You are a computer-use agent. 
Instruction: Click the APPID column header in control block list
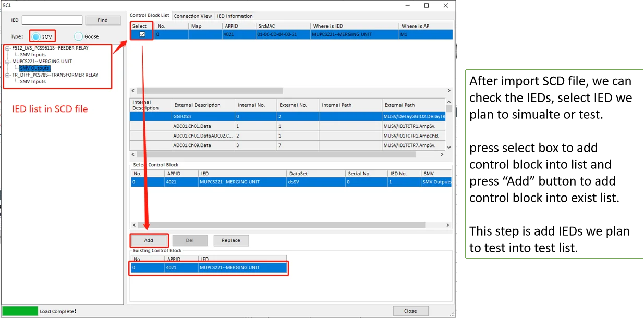[x=238, y=26]
